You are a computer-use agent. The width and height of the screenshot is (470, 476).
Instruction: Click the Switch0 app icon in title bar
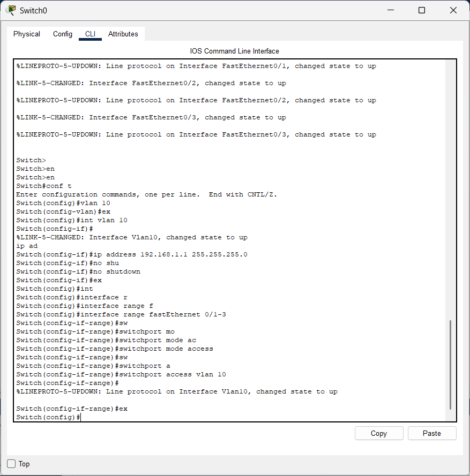[x=11, y=10]
